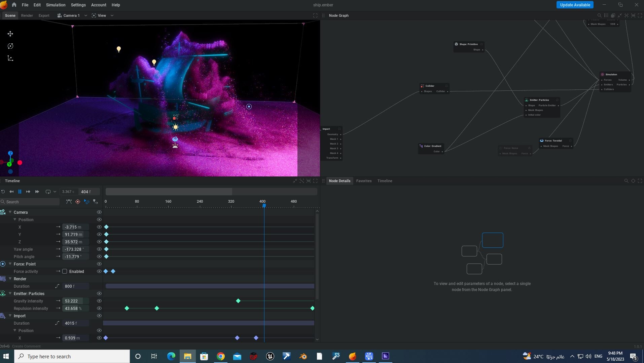Screen dimensions: 644x363
Task: Click the Update Available button
Action: (575, 5)
